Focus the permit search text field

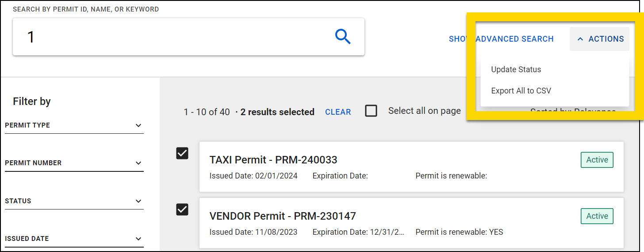click(172, 37)
